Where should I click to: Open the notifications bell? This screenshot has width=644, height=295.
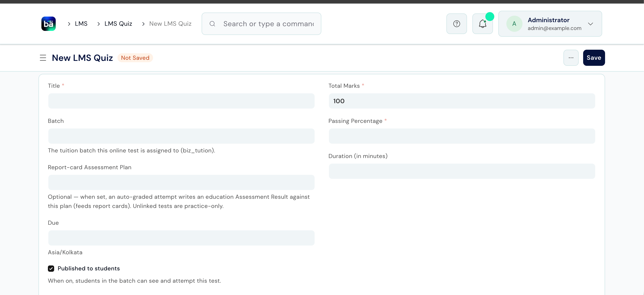pyautogui.click(x=482, y=24)
